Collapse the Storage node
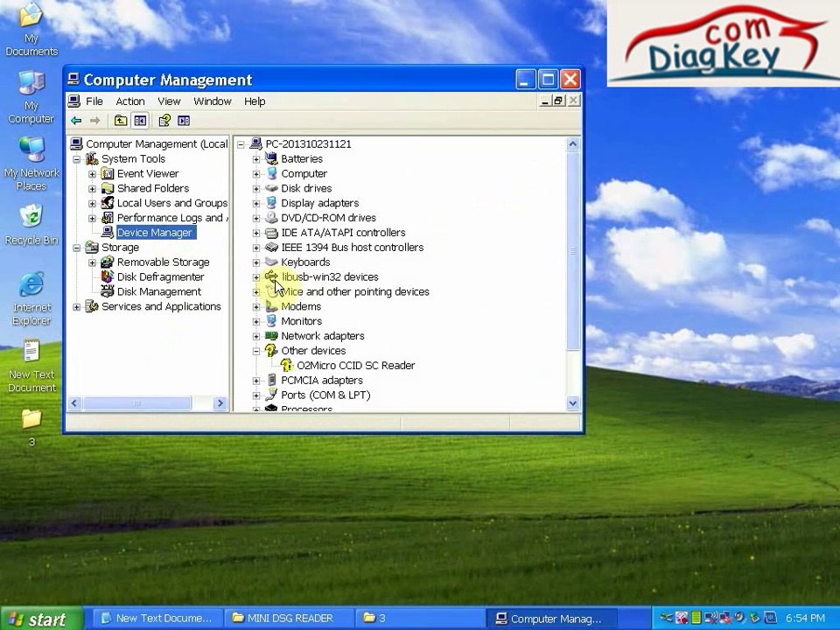Viewport: 840px width, 630px height. point(77,248)
